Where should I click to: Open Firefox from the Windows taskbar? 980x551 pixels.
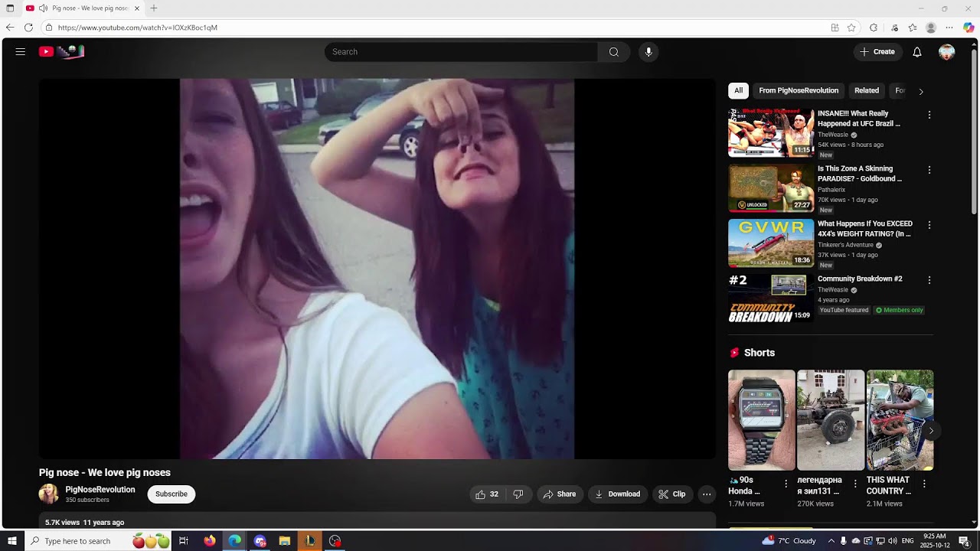(x=210, y=541)
